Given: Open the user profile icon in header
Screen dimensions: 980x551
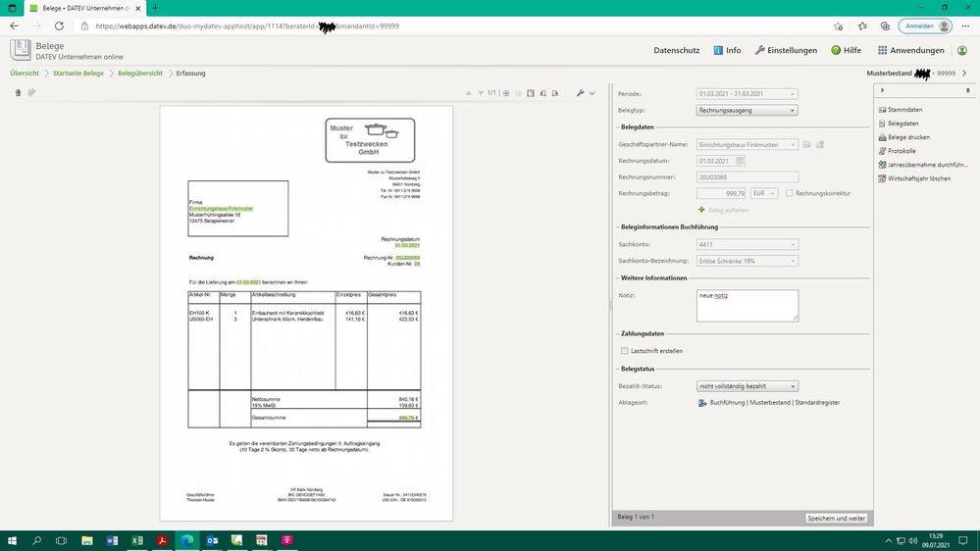Looking at the screenshot, I should point(962,50).
